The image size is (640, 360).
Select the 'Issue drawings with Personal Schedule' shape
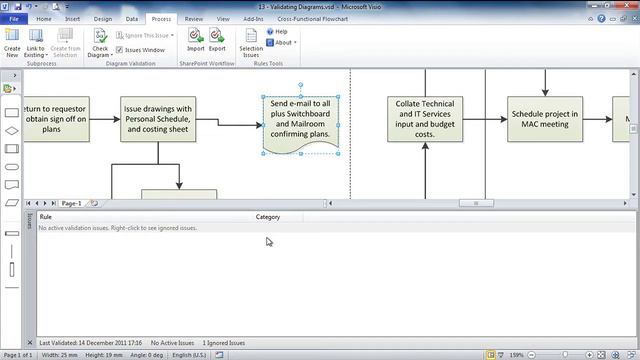coord(158,119)
